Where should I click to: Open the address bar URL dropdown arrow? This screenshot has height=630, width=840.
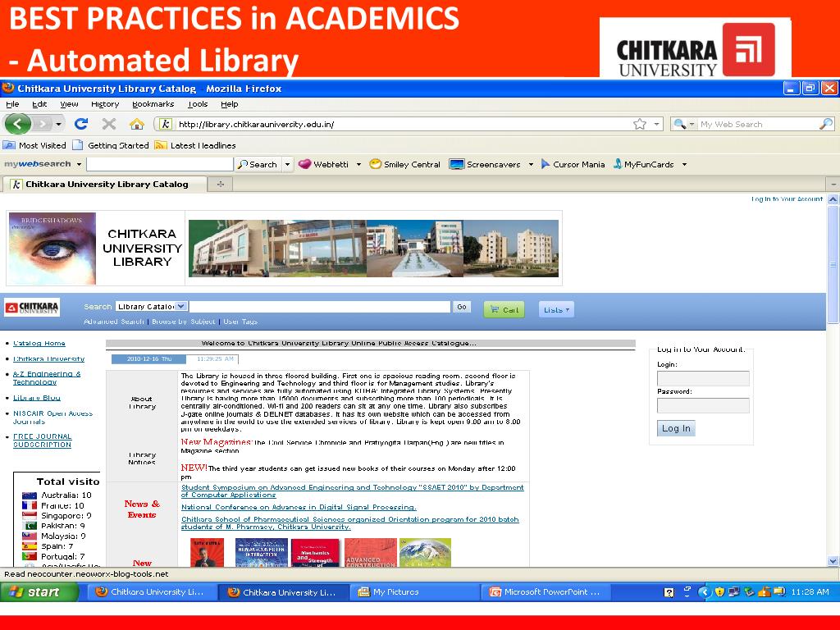656,125
